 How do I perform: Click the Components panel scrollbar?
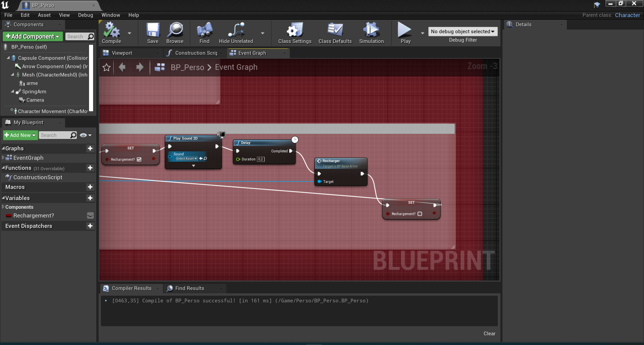pos(91,79)
